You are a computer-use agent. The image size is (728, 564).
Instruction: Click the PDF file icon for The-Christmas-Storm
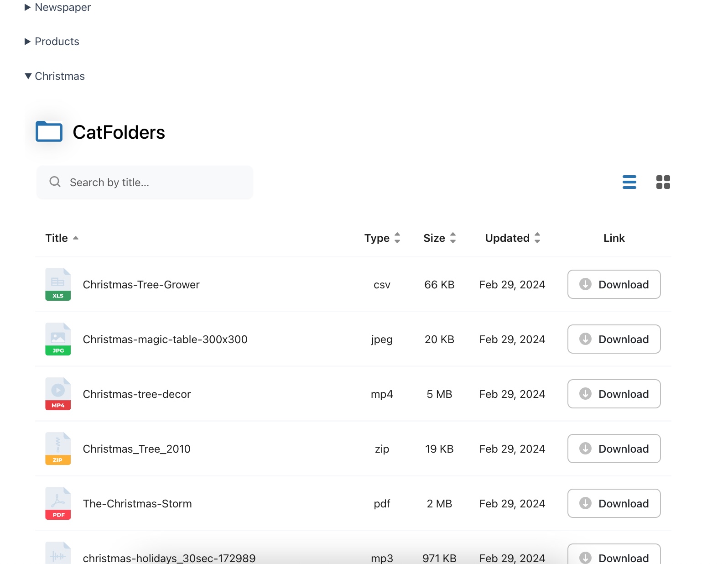click(x=58, y=503)
